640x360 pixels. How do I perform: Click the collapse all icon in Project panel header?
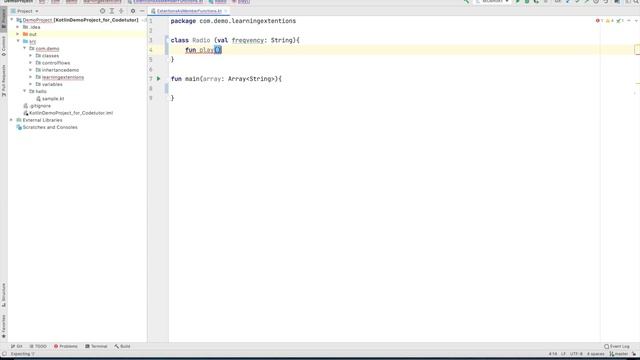121,11
